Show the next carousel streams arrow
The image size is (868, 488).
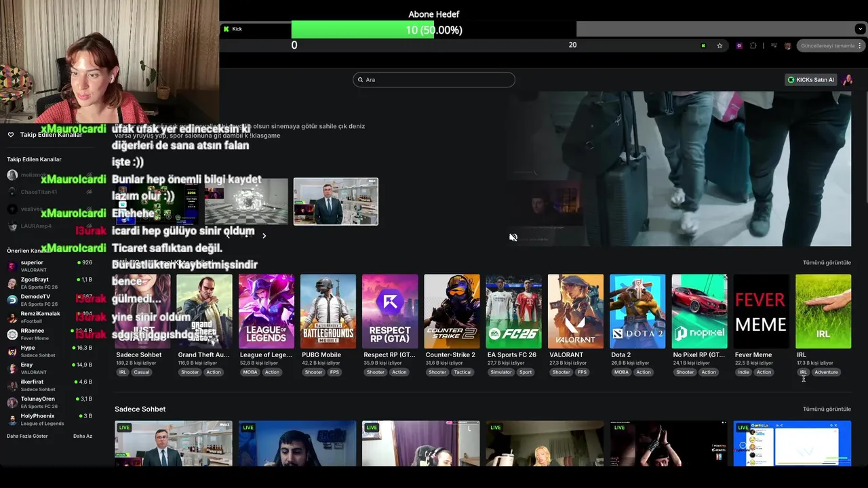coord(264,236)
